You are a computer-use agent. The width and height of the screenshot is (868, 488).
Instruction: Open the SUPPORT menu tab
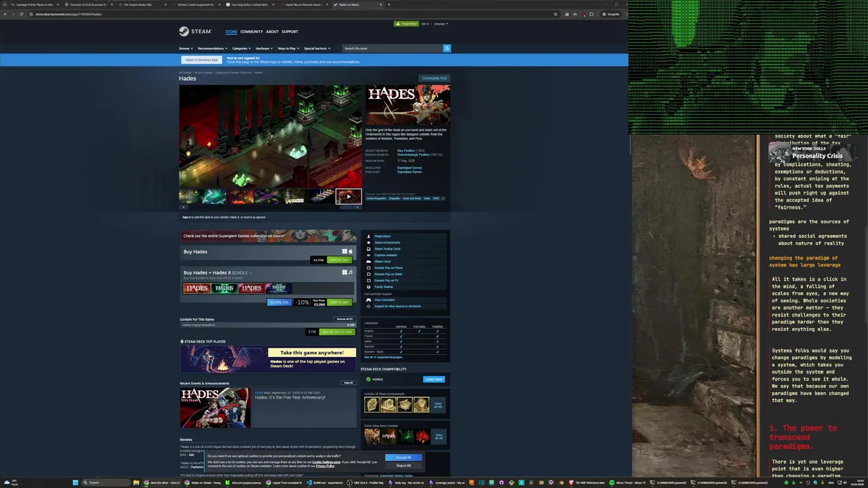coord(290,32)
